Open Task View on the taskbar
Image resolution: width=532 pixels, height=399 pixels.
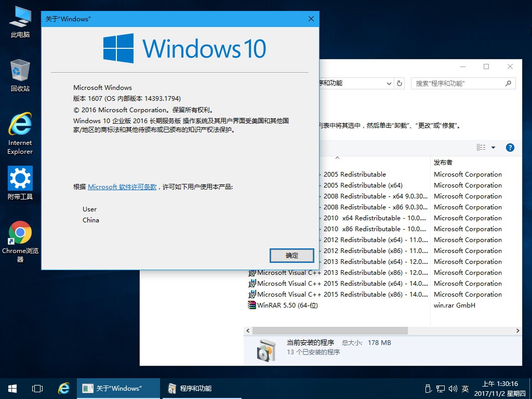click(37, 389)
